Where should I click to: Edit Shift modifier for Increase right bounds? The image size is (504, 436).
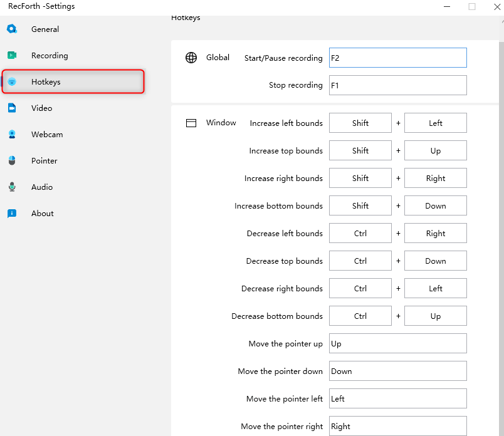360,178
